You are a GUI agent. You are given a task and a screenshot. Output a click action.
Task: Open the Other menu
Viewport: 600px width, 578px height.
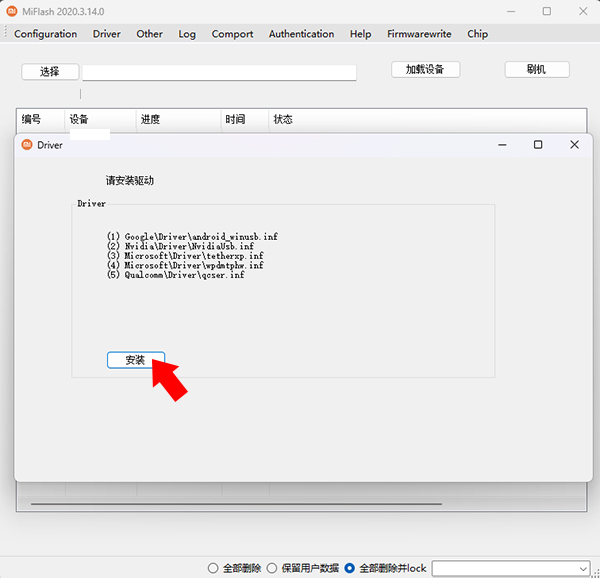click(x=149, y=34)
